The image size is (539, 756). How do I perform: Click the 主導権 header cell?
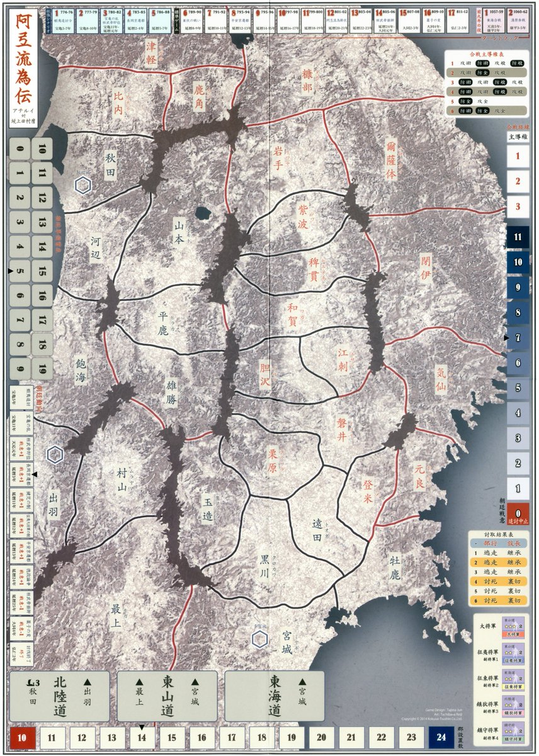click(x=518, y=136)
